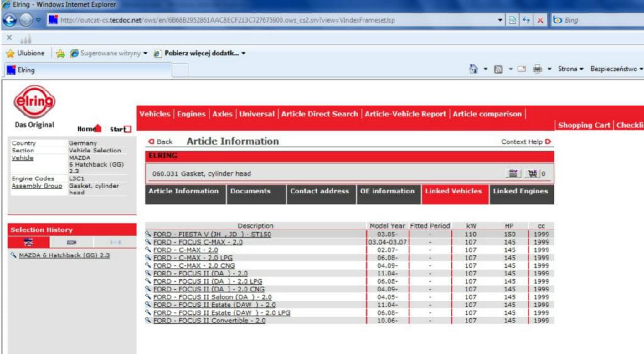Open FORD - FOCUS II Convertible - 2.0 link
Screen dimensions: 644x354
[209, 320]
